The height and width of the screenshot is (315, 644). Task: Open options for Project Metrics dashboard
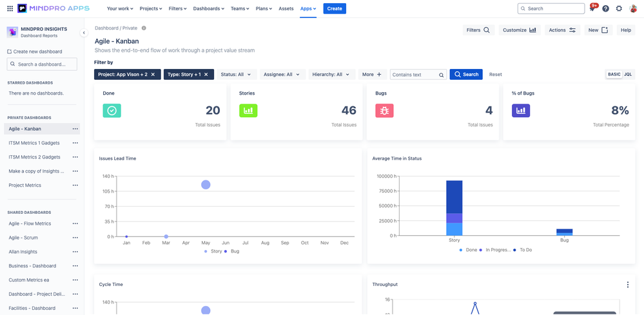point(75,185)
